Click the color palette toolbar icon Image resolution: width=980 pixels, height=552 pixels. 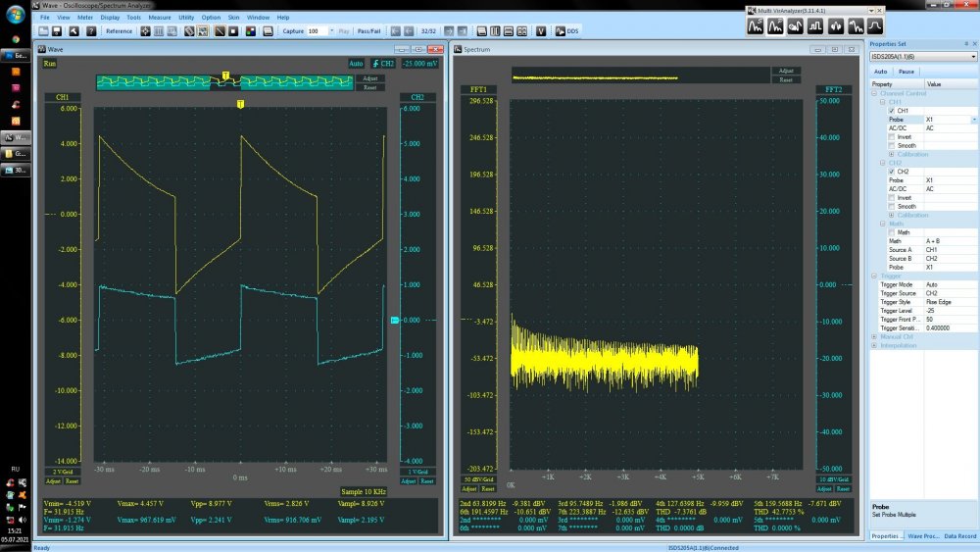coord(251,31)
